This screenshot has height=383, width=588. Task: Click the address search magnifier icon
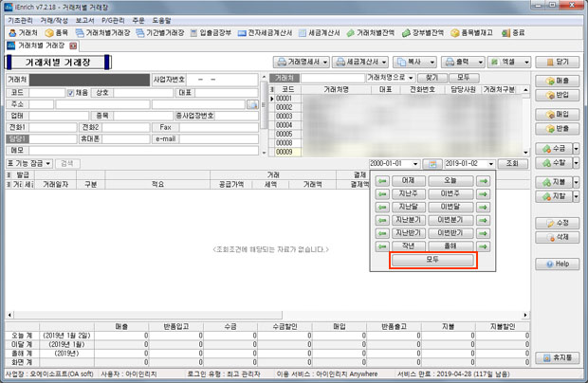[x=252, y=105]
